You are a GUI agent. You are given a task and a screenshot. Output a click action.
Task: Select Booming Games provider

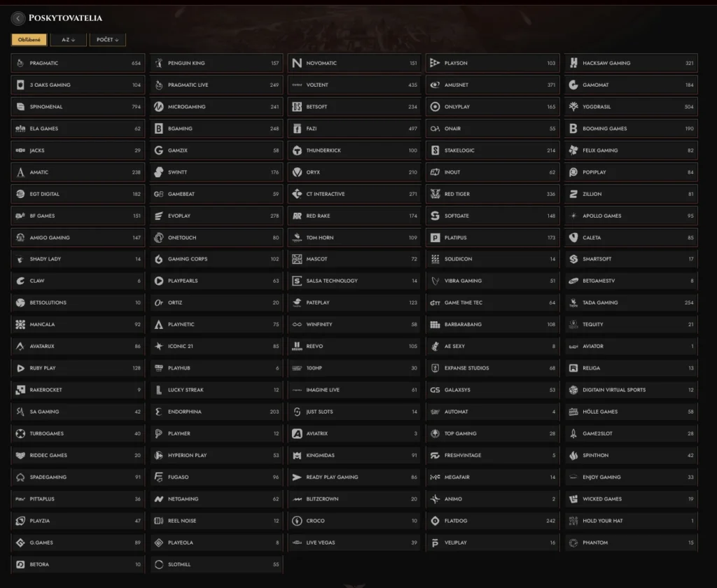pyautogui.click(x=631, y=129)
